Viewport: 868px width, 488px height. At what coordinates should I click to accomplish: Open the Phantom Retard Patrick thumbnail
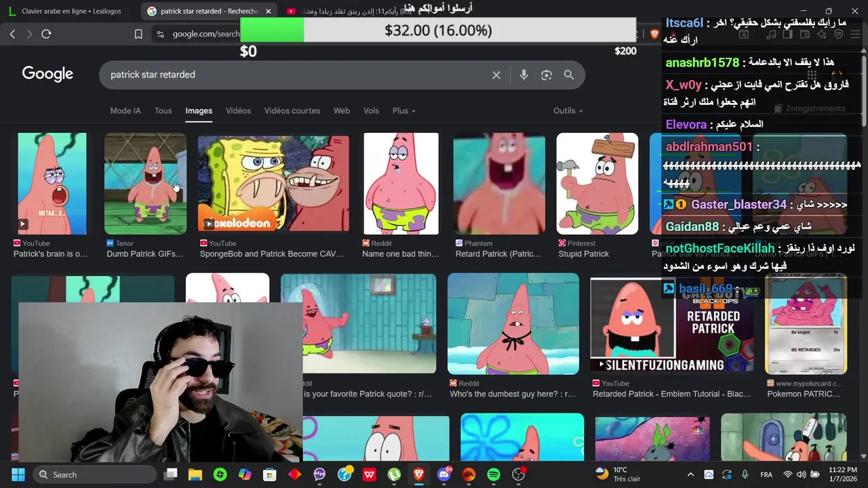(499, 184)
